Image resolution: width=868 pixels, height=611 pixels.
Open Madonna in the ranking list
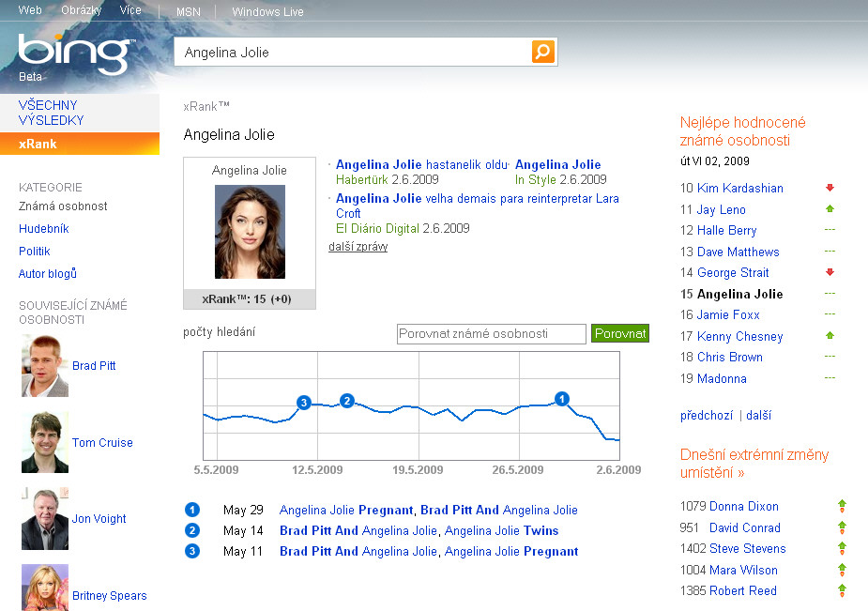722,378
